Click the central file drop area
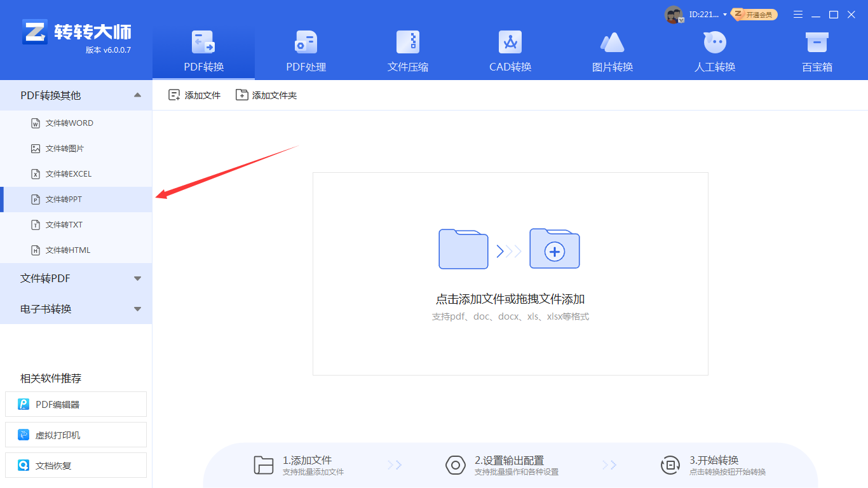 [x=510, y=273]
